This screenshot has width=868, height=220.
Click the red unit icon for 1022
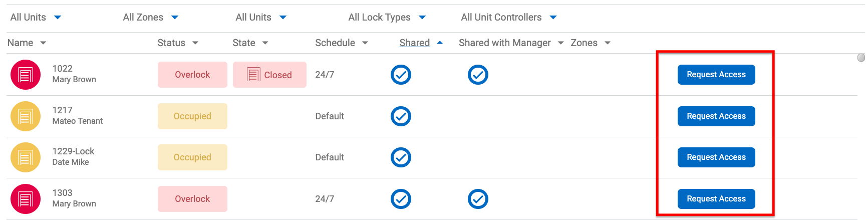pyautogui.click(x=26, y=75)
